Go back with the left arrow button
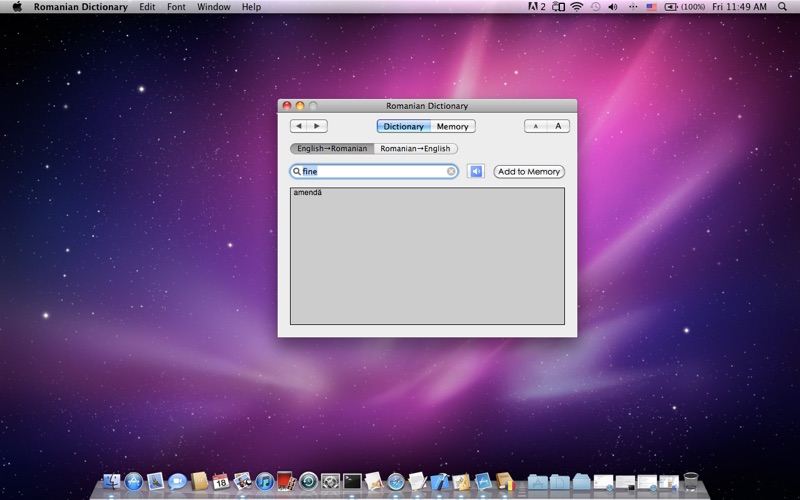The height and width of the screenshot is (500, 800). 299,126
